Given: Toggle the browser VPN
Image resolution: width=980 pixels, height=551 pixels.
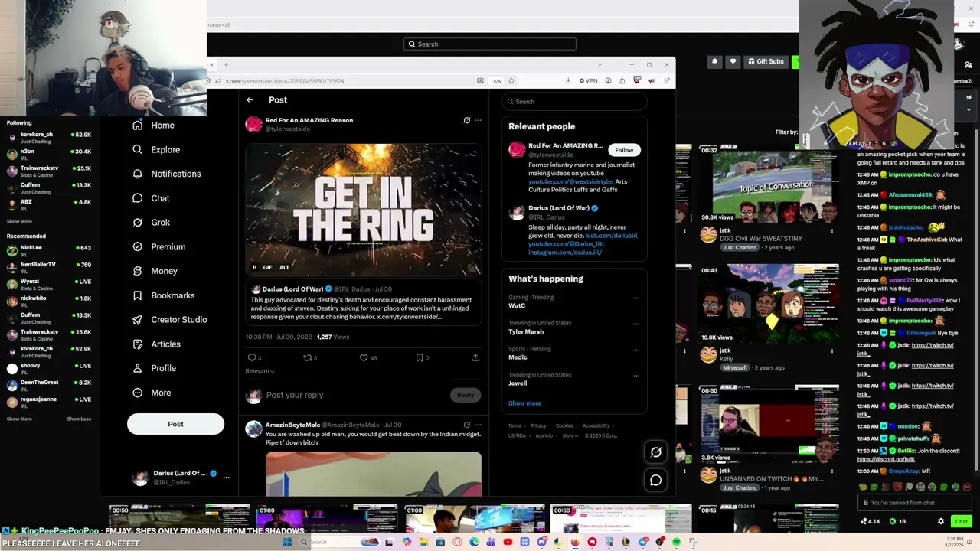Looking at the screenshot, I should tap(589, 80).
